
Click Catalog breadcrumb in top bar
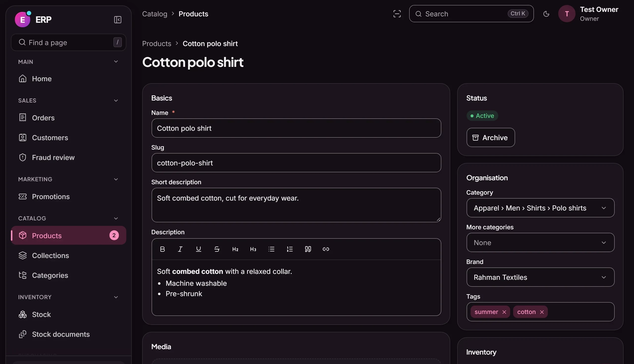(155, 14)
